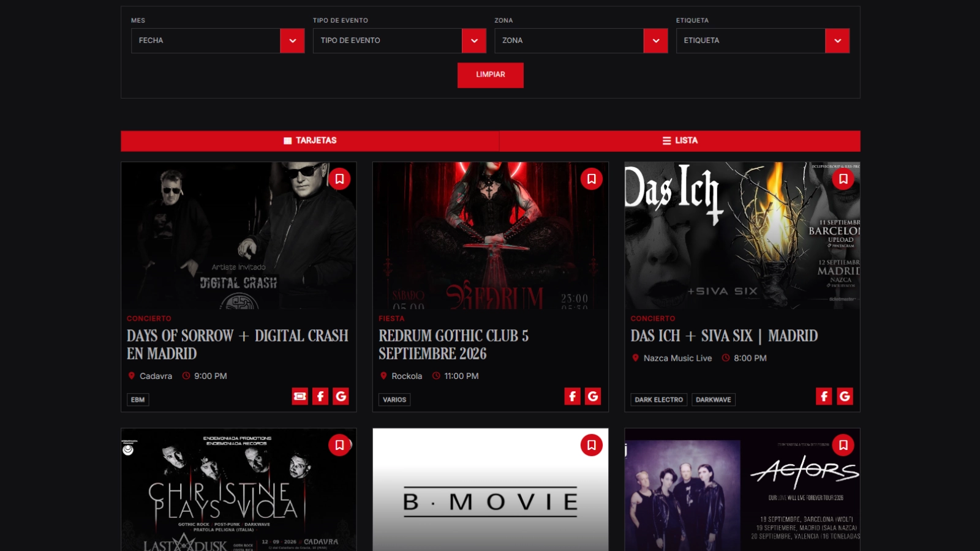Viewport: 980px width, 551px height.
Task: Click the Rockola venue text
Action: 407,376
